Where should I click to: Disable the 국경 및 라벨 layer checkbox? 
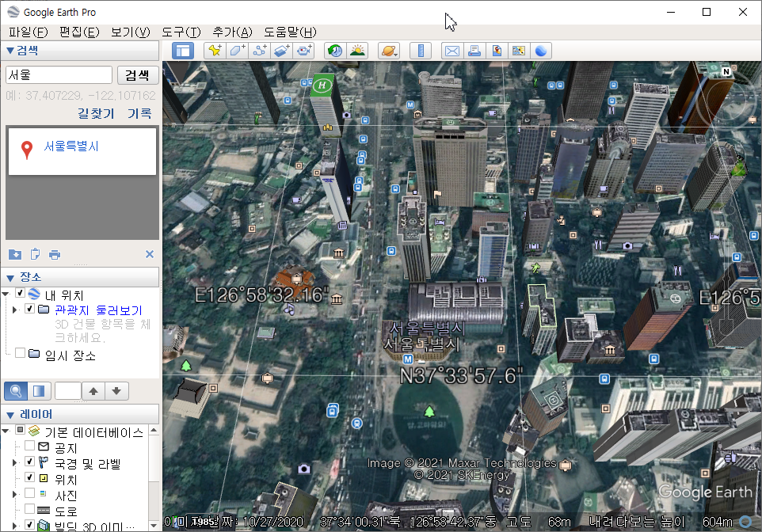[x=29, y=462]
